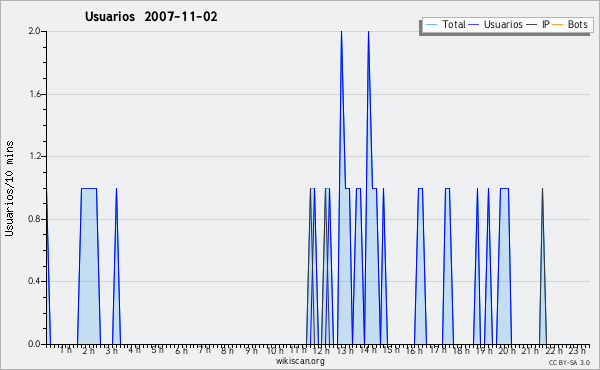Click the '1 h' x-axis label
Viewport: 600px width, 370px height.
pyautogui.click(x=65, y=350)
